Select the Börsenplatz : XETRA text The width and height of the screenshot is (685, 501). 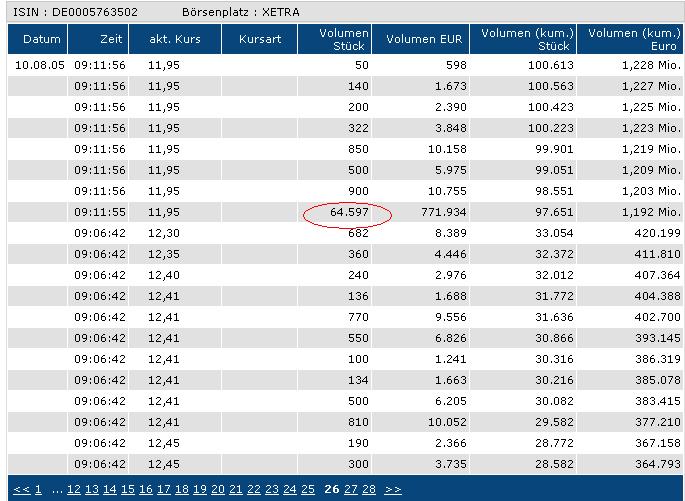point(241,12)
